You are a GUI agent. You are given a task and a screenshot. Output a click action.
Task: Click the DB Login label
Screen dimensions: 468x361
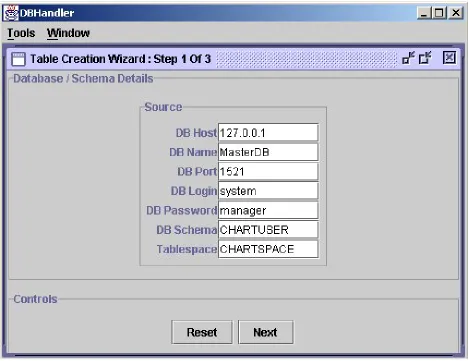pyautogui.click(x=194, y=191)
